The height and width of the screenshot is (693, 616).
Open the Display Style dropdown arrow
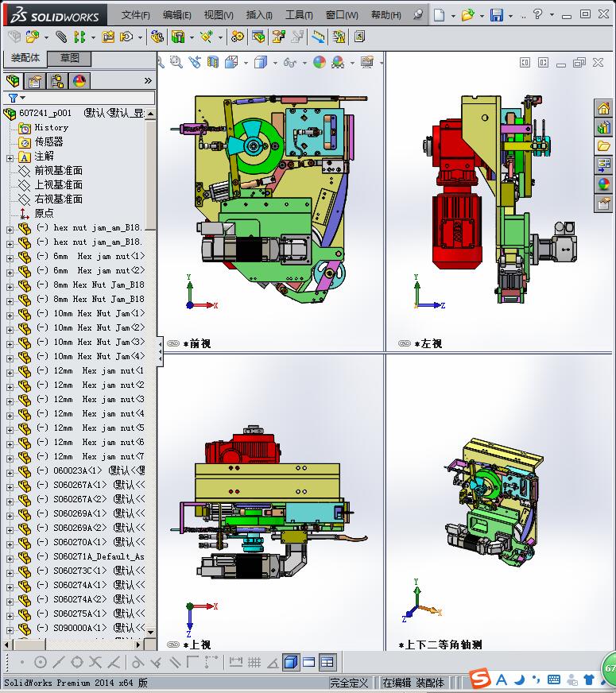coord(275,63)
